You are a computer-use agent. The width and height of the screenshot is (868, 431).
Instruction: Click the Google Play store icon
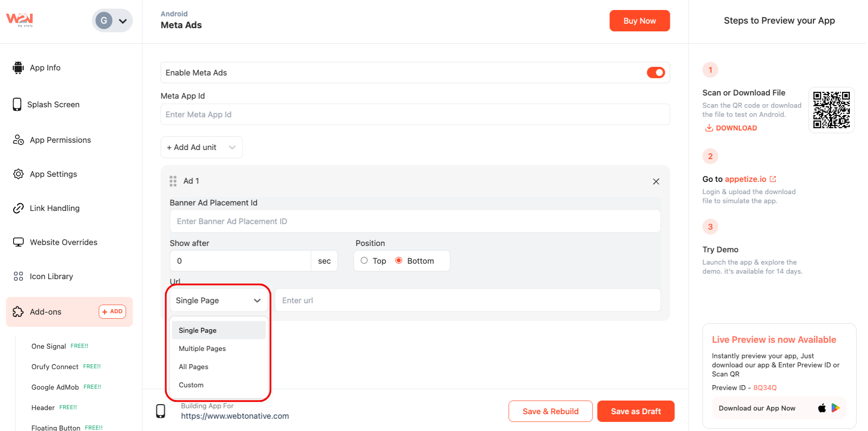[x=835, y=408]
